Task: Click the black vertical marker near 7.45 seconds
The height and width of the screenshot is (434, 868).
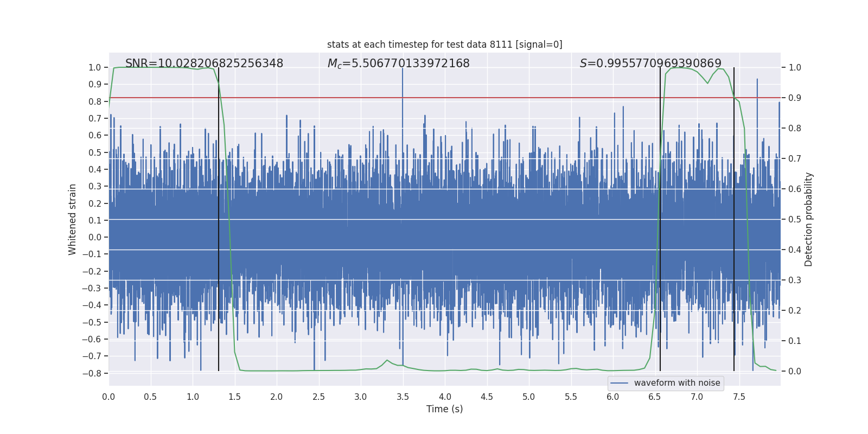Action: (x=734, y=219)
